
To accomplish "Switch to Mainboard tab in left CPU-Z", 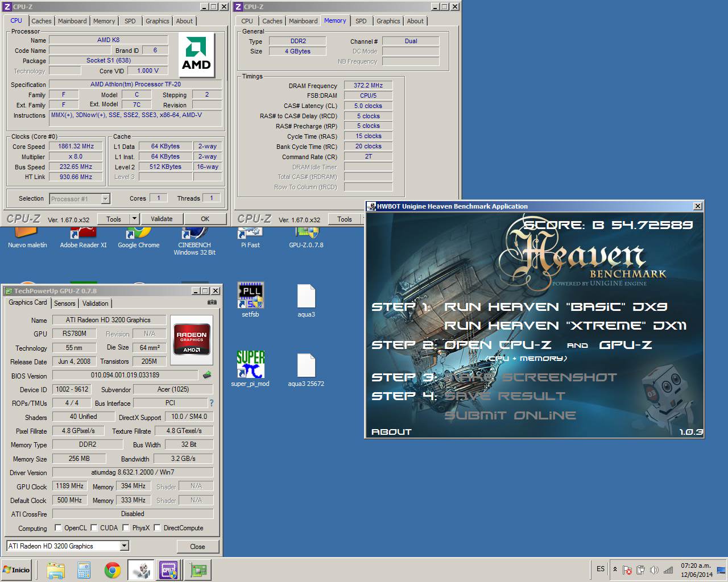I will click(72, 21).
